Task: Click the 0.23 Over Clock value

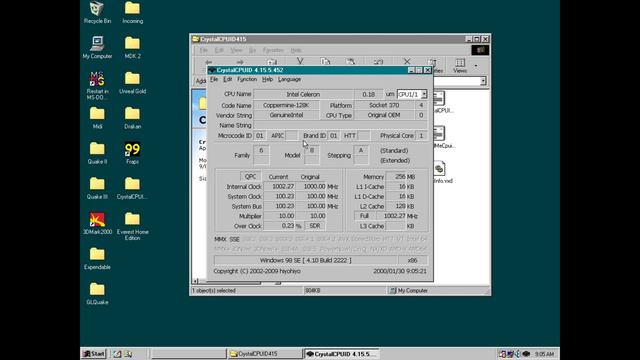Action: click(280, 226)
